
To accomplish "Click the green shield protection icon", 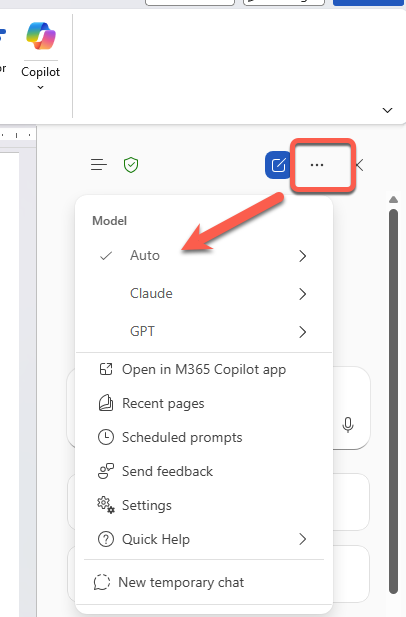I will click(x=131, y=165).
